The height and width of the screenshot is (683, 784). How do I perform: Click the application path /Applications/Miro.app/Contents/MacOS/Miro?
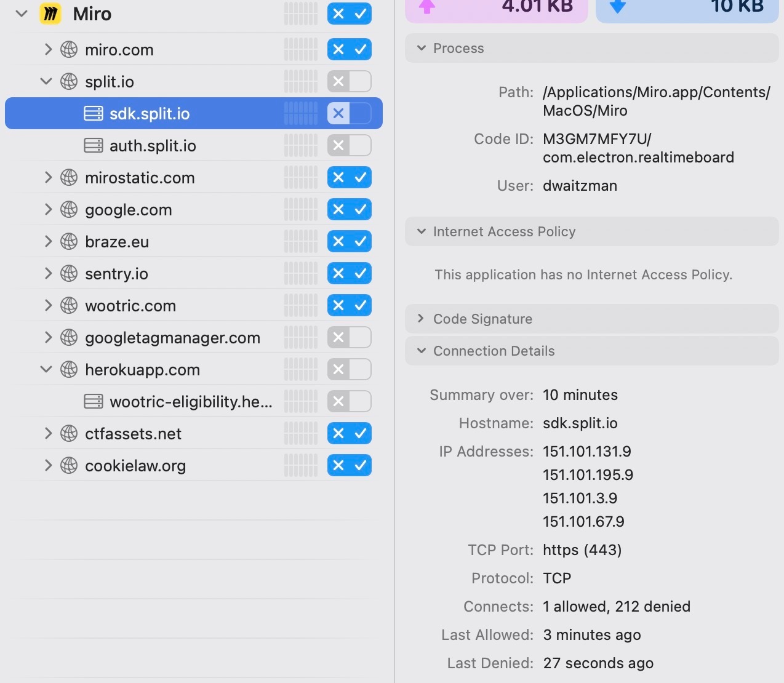click(657, 102)
